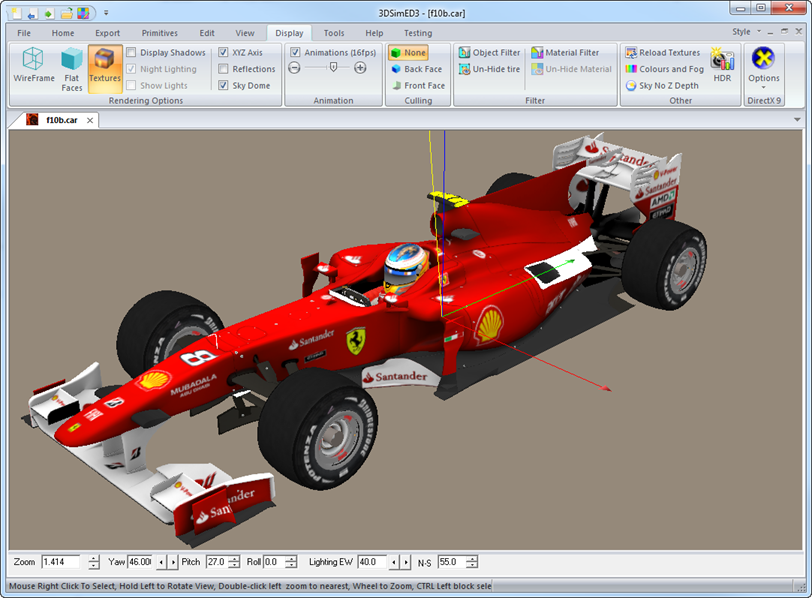Open Colours and Fog settings
The width and height of the screenshot is (812, 598).
click(x=664, y=69)
